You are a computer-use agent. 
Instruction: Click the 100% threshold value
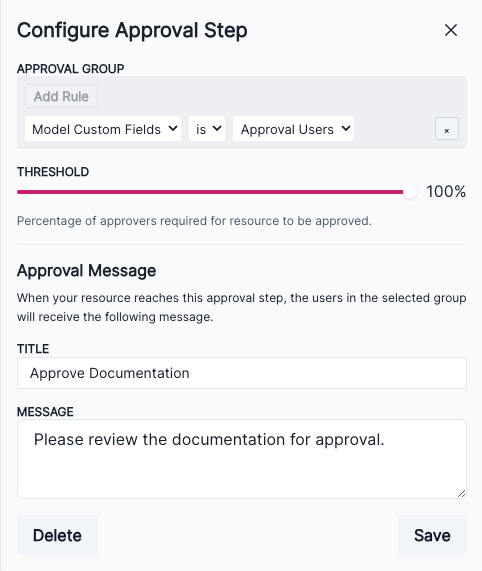[446, 192]
